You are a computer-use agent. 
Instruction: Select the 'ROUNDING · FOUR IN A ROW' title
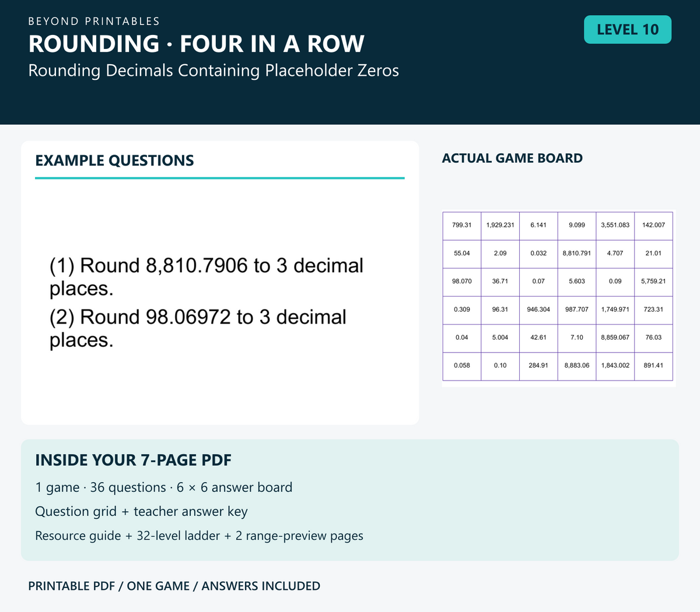pos(197,44)
